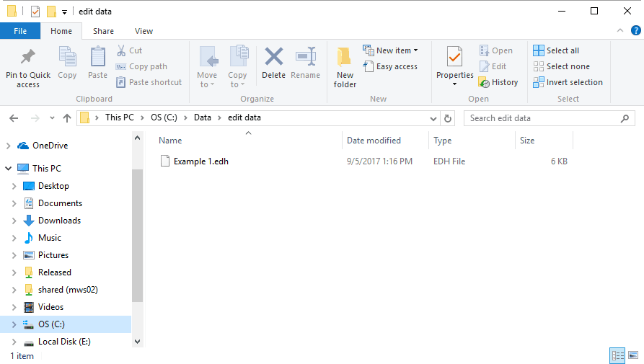Switch to the Share tab

[x=104, y=31]
